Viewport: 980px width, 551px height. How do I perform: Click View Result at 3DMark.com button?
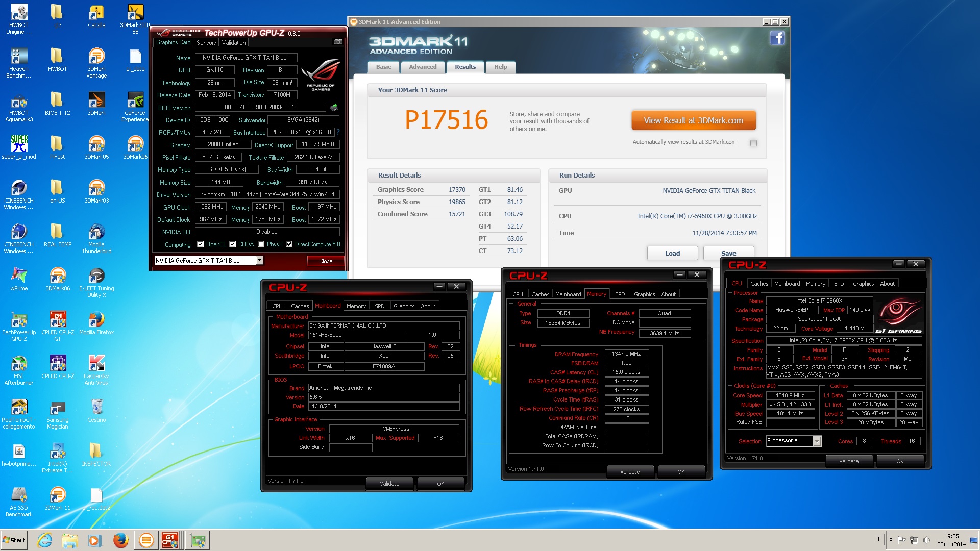693,121
